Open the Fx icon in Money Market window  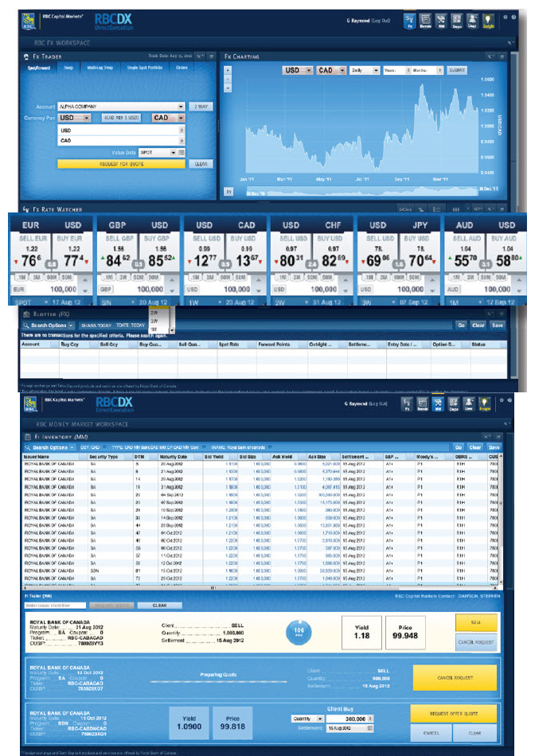point(407,404)
